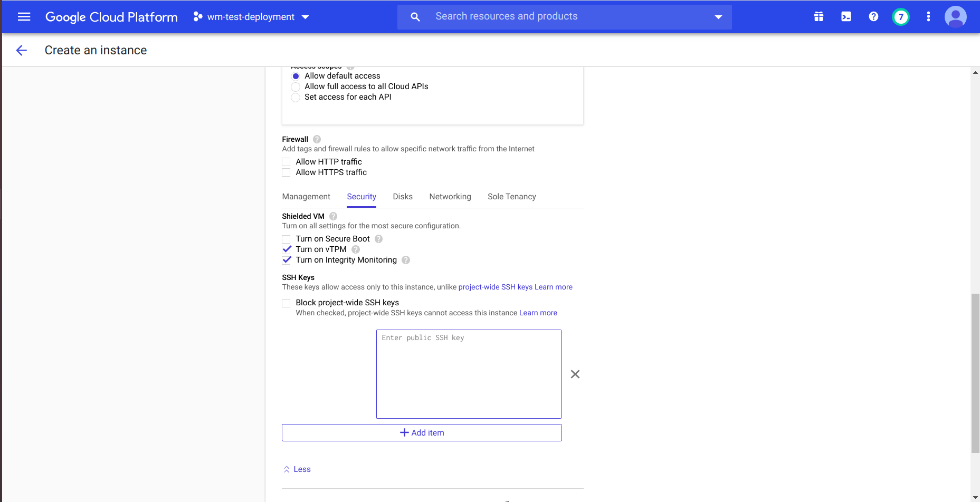This screenshot has height=502, width=980.
Task: Open the Cloud Shell terminal
Action: (x=845, y=16)
